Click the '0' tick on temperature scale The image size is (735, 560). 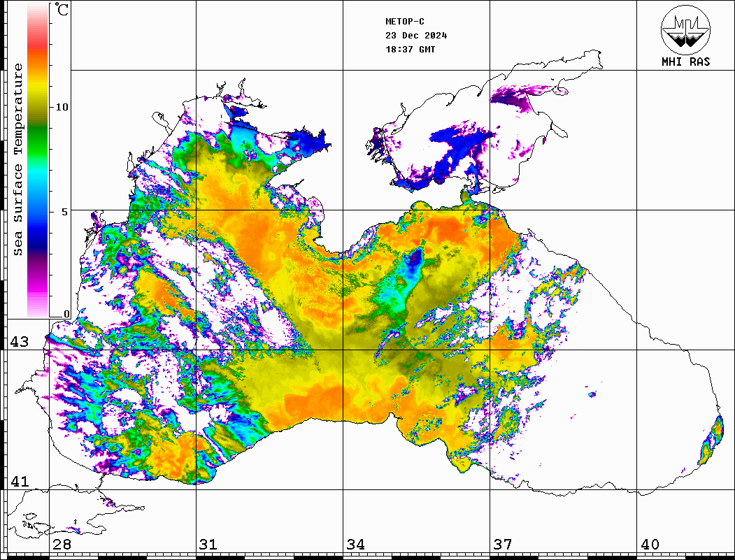pyautogui.click(x=66, y=314)
